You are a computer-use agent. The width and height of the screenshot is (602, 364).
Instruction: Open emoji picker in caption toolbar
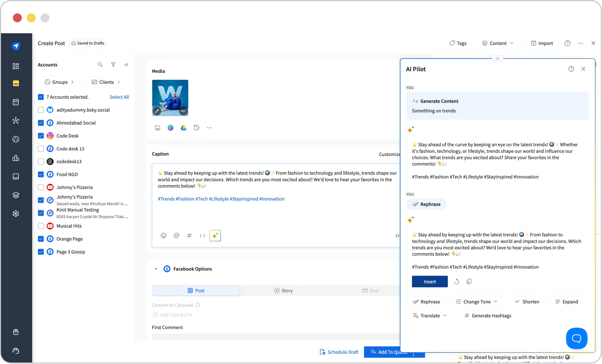pyautogui.click(x=163, y=236)
